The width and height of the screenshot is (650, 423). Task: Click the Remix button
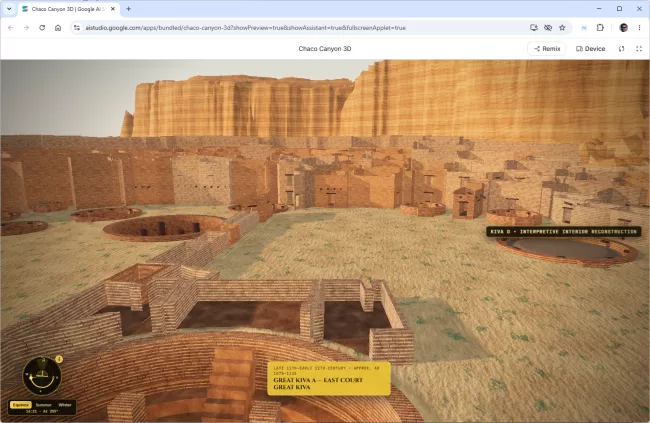pyautogui.click(x=547, y=49)
